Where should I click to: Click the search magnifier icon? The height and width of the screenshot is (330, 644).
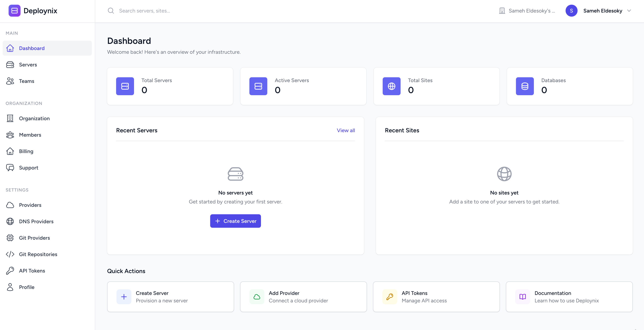(x=111, y=11)
